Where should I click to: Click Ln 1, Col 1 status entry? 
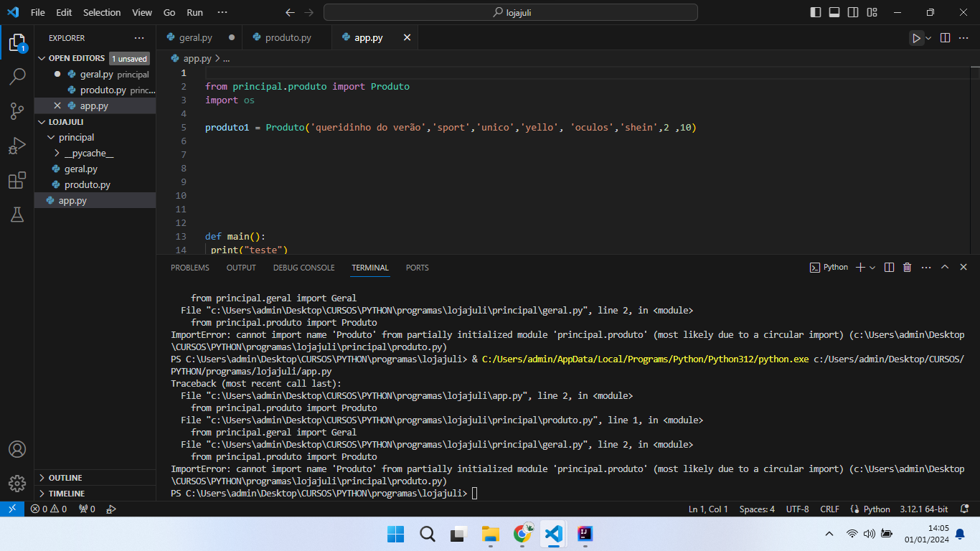708,509
